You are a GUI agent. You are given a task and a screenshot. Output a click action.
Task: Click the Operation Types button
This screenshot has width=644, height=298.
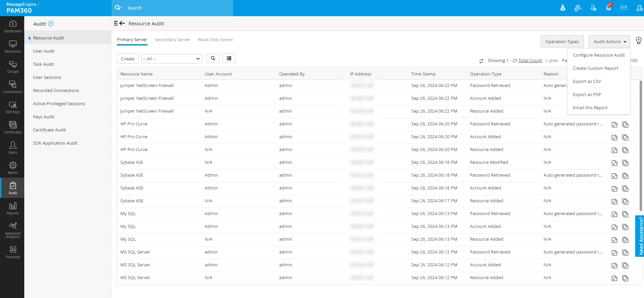pyautogui.click(x=562, y=41)
